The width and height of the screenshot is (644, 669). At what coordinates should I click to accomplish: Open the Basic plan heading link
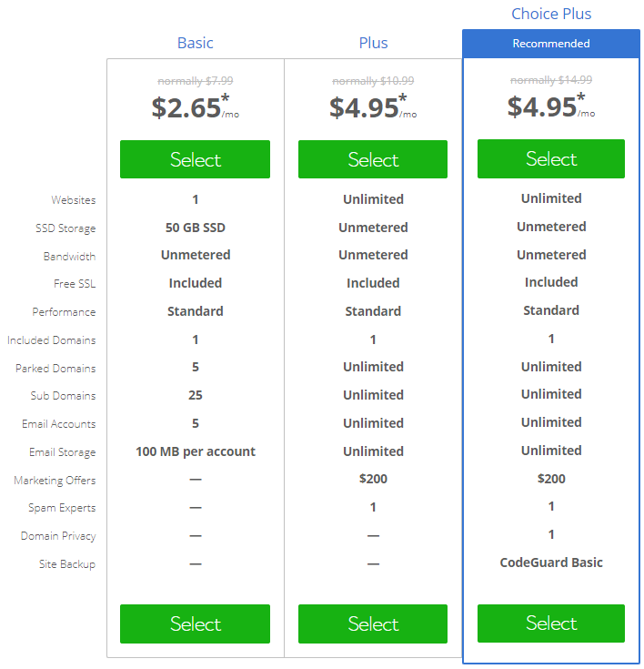[196, 43]
